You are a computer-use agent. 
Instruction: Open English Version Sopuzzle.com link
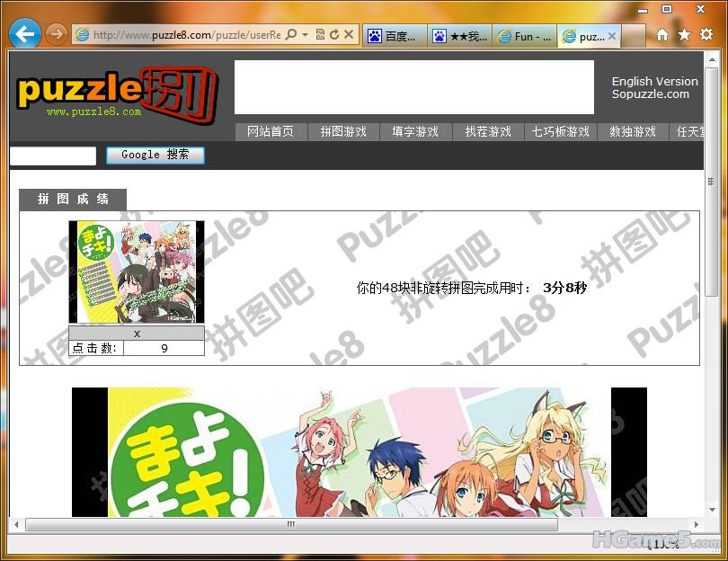coord(654,87)
